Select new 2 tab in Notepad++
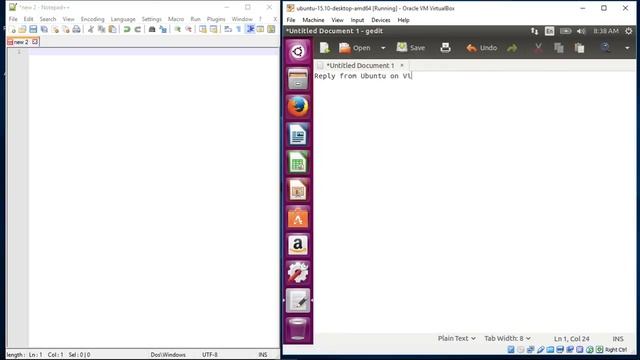Viewport: 640px width, 360px height. coord(20,42)
